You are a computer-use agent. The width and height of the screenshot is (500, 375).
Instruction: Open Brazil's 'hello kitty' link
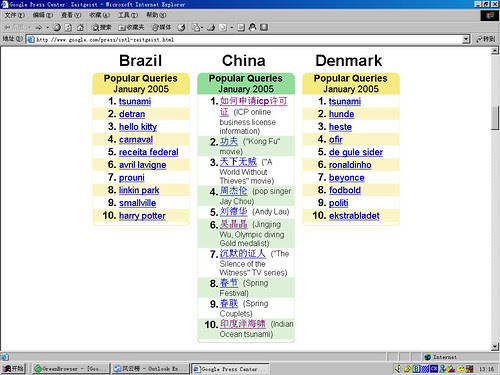click(x=138, y=127)
